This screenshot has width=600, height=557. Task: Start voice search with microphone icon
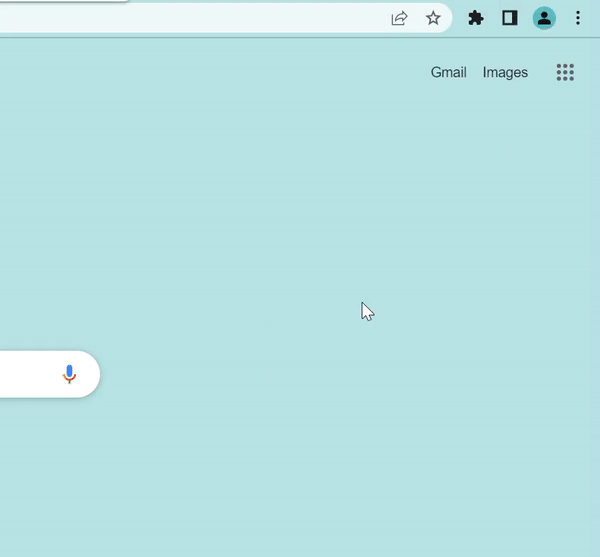click(69, 374)
